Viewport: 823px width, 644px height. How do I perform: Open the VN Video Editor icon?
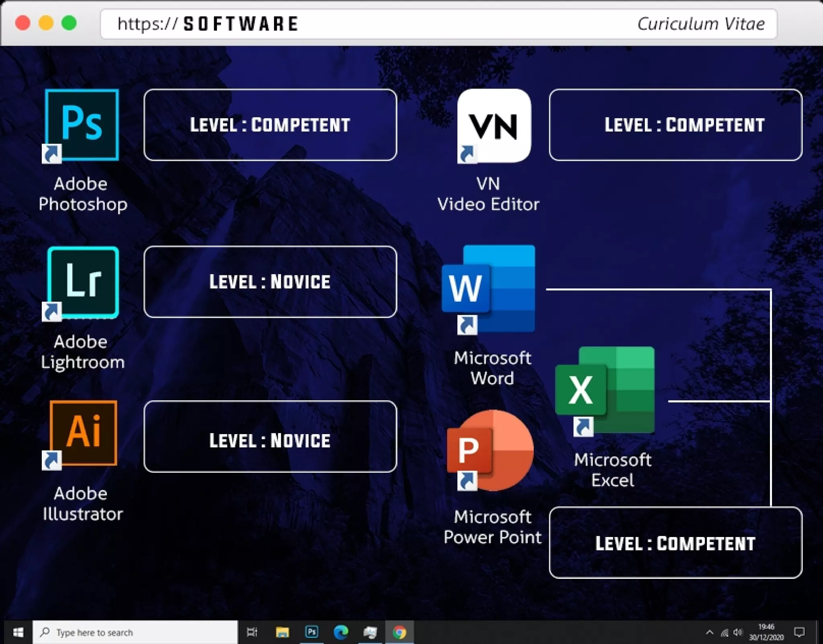[x=494, y=126]
